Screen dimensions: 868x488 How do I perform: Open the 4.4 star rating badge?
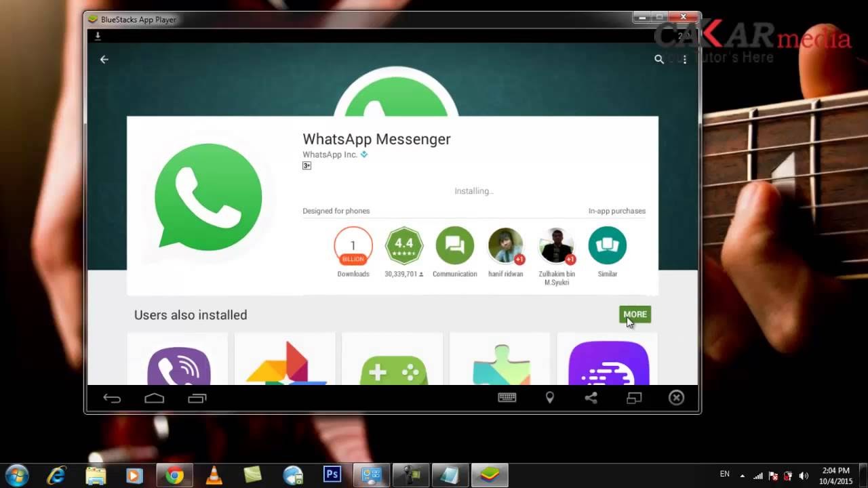tap(404, 246)
